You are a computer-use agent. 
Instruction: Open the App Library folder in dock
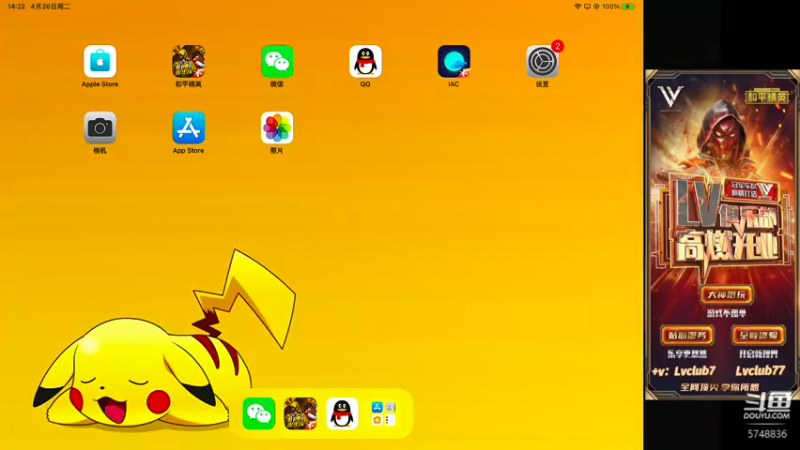point(383,413)
